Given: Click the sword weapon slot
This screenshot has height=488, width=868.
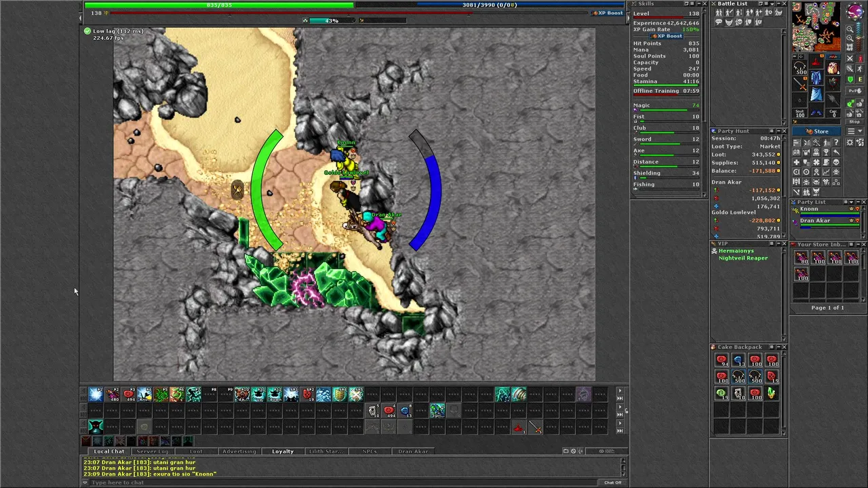Looking at the screenshot, I should (x=800, y=84).
